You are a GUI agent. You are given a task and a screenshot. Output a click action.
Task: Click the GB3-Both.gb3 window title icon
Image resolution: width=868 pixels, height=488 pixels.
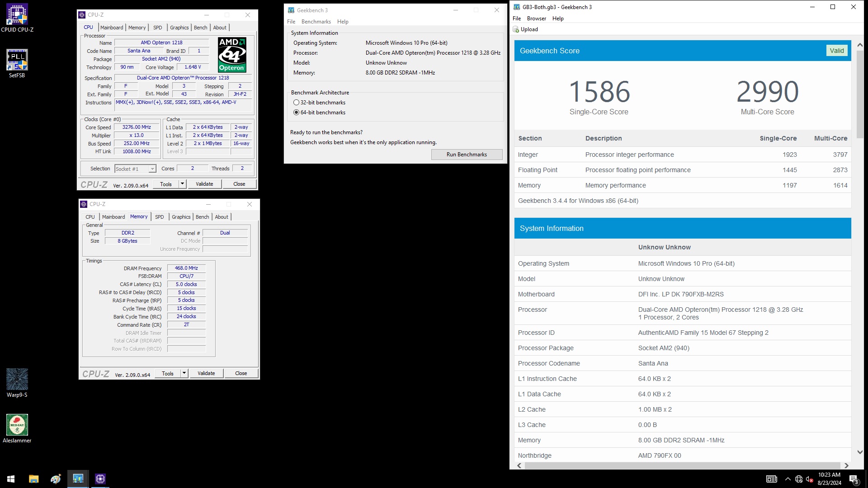click(x=517, y=7)
